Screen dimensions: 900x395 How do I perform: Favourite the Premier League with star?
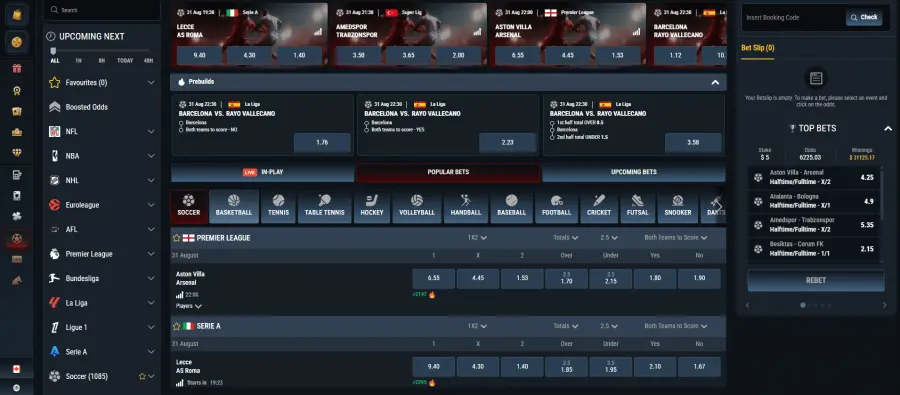coord(177,238)
